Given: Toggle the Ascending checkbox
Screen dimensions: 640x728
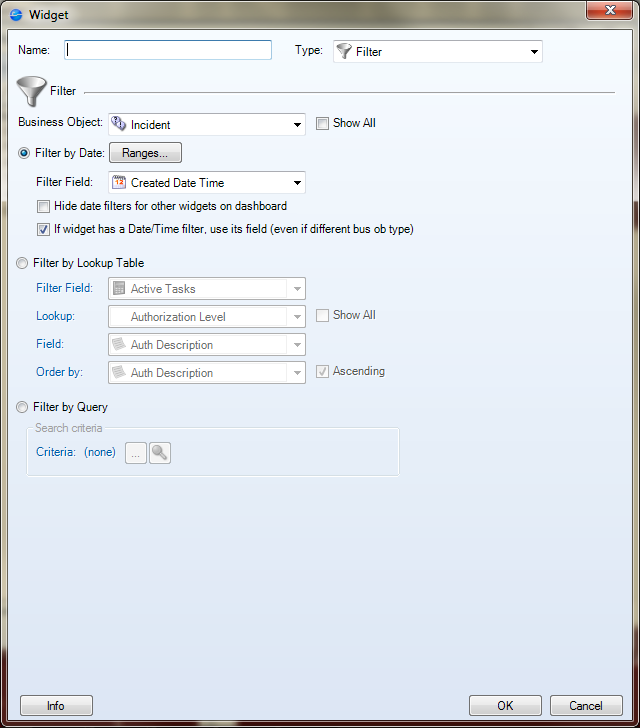Looking at the screenshot, I should 322,371.
